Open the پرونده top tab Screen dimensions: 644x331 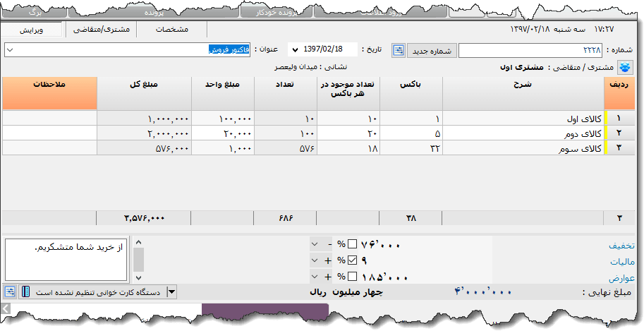(154, 12)
